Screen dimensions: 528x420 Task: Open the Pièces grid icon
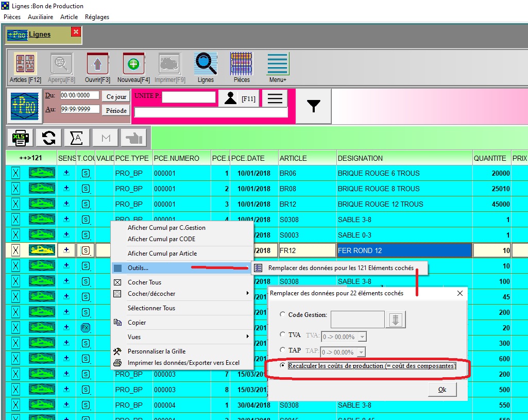point(242,64)
